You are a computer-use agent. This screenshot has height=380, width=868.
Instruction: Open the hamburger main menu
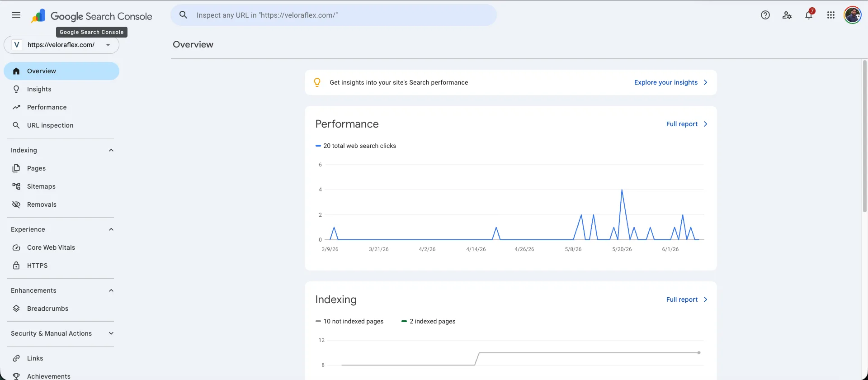pos(16,15)
